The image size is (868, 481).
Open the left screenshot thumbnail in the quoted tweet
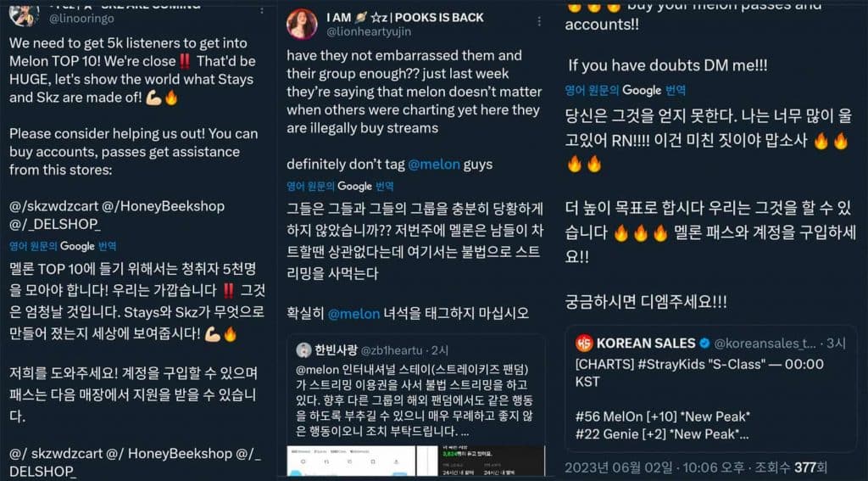(351, 461)
